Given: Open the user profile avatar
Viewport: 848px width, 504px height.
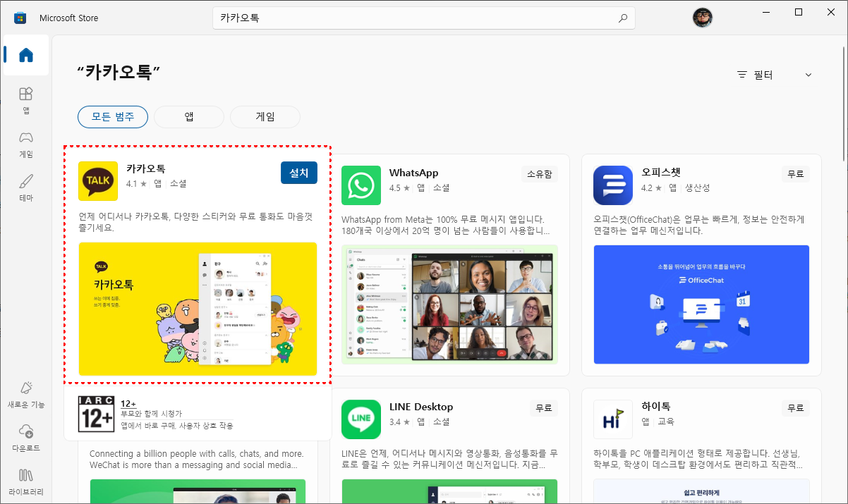Looking at the screenshot, I should tap(702, 18).
